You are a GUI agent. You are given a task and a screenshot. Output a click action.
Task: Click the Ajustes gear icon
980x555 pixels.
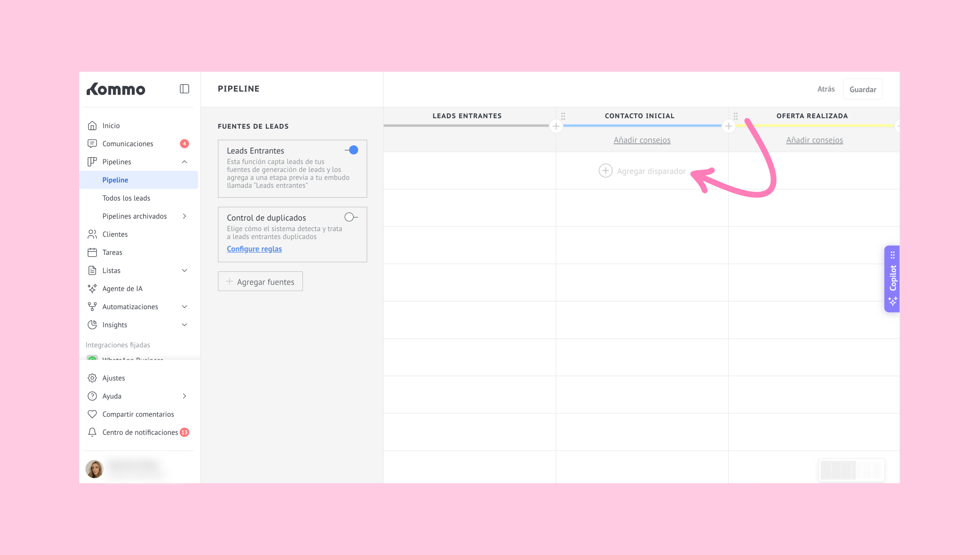[92, 378]
